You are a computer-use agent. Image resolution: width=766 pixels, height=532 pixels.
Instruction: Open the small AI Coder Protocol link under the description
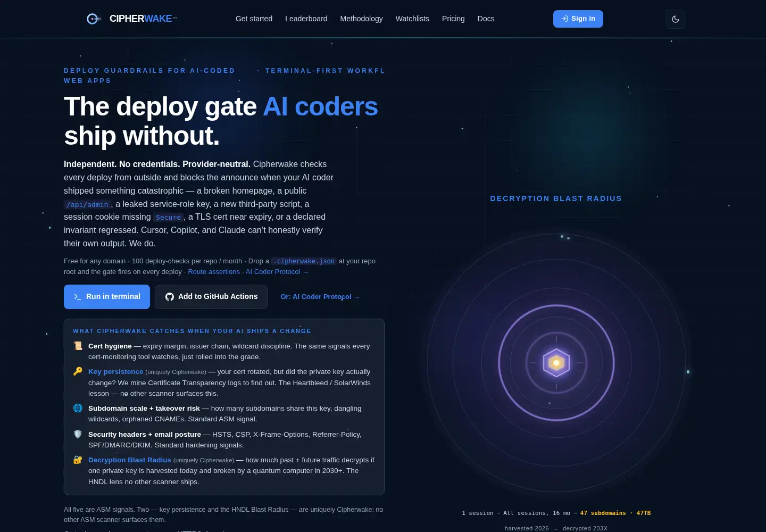pyautogui.click(x=277, y=272)
